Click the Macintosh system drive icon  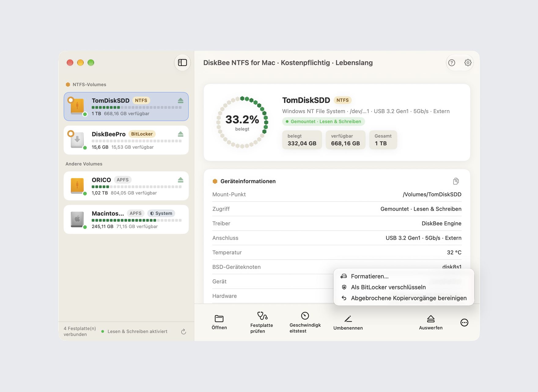(77, 219)
